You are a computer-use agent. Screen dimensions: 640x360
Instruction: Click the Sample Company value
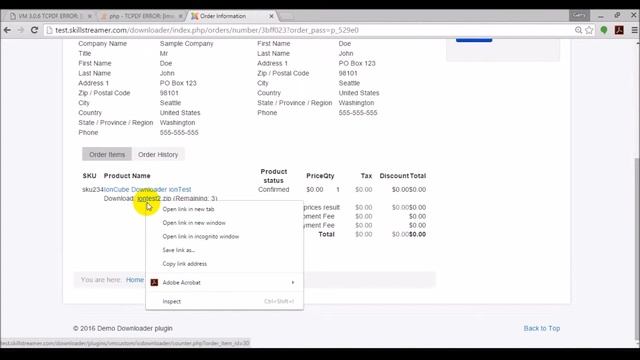click(x=187, y=43)
